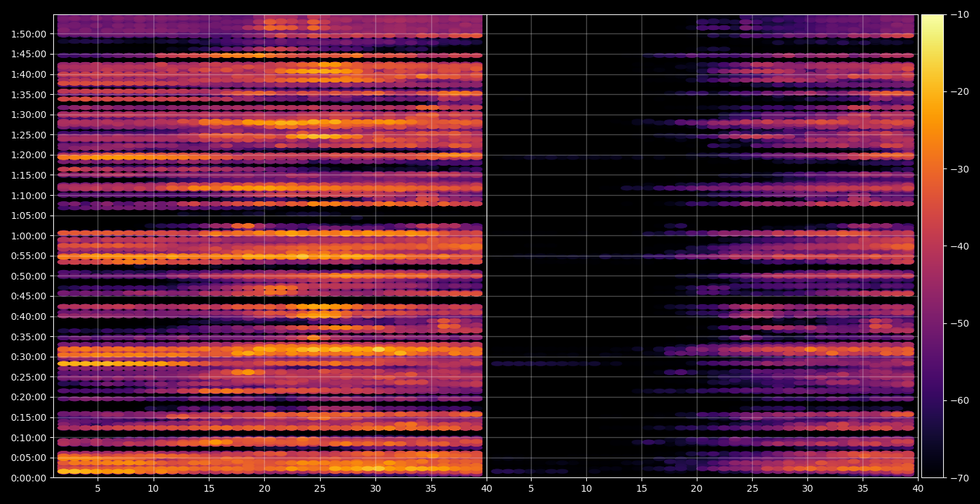This screenshot has width=980, height=504.
Task: Pick the 1:05:00 time tick label
Action: [29, 216]
